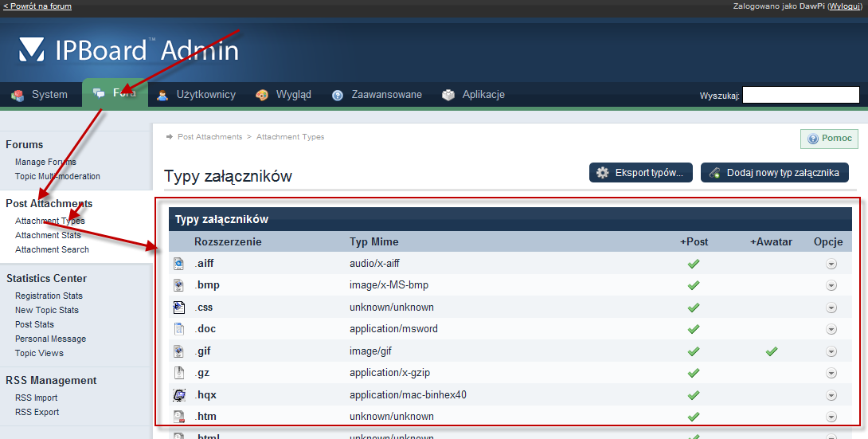Image resolution: width=868 pixels, height=439 pixels.
Task: Expand options menu for .gz row
Action: tap(831, 372)
